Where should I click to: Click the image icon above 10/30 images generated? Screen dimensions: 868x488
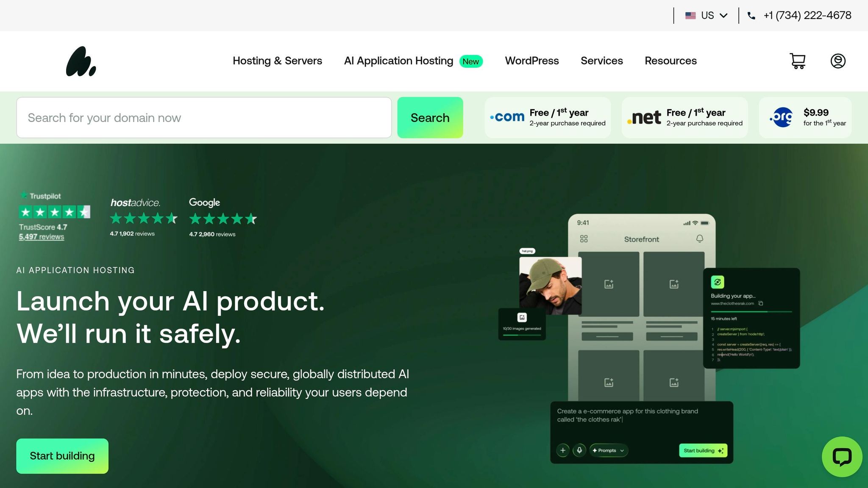522,317
